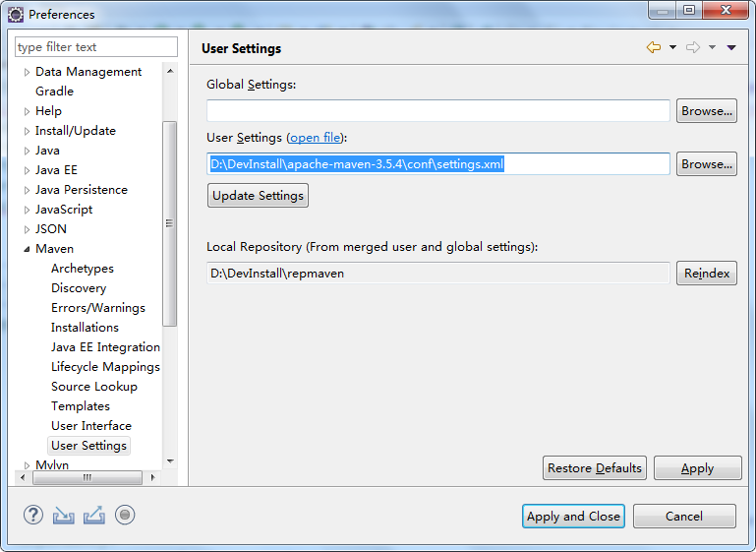Click Browse for Global Settings
The height and width of the screenshot is (552, 756).
[706, 111]
